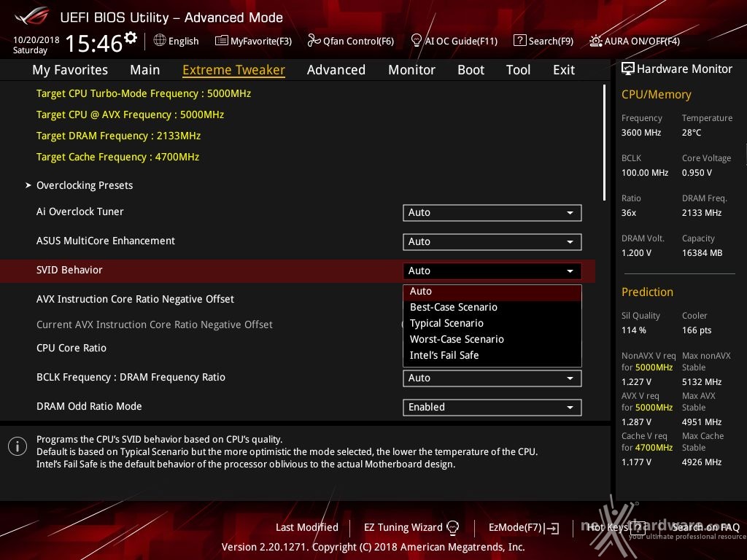Click the 15:46 clock display

click(94, 43)
